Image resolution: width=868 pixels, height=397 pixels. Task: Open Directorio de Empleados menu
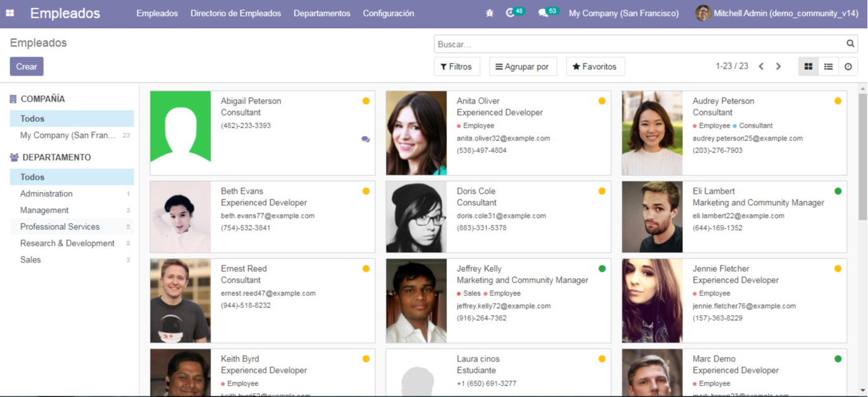point(236,13)
